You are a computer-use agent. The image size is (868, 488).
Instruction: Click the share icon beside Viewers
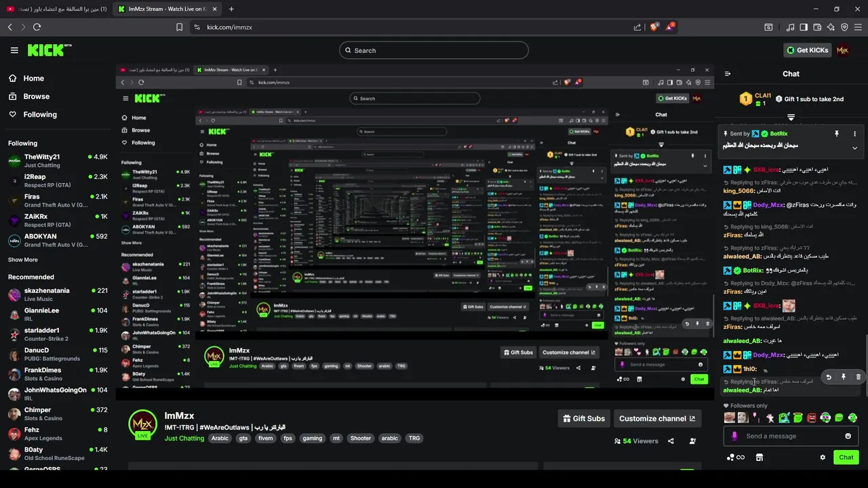671,441
